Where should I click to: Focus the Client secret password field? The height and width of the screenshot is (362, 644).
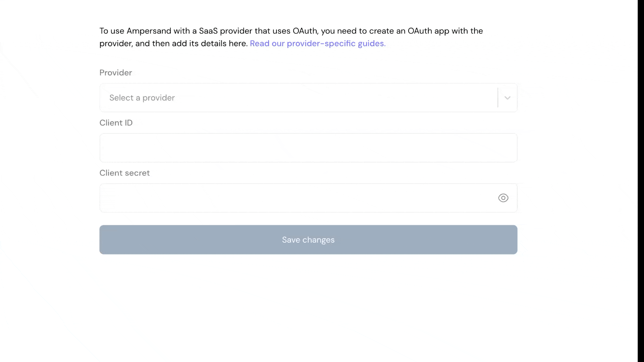(x=308, y=198)
